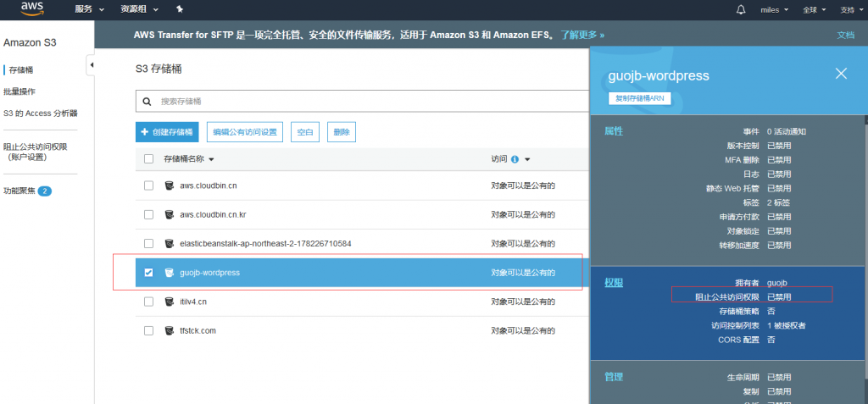The image size is (868, 404).
Task: Click the 版本控制 已禁用 property row
Action: click(x=759, y=147)
